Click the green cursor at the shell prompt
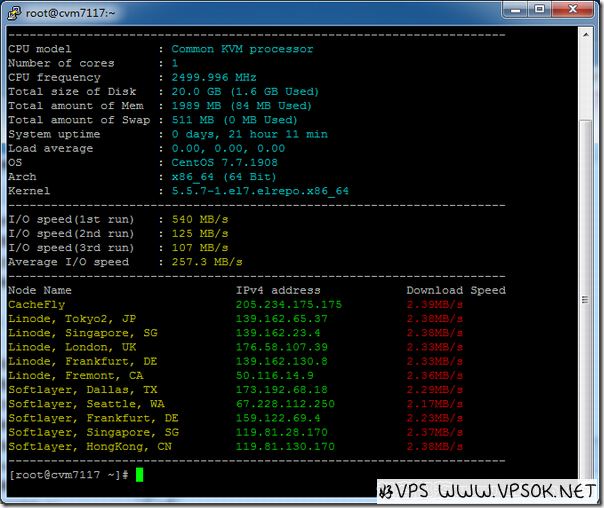Viewport: 604px width, 508px height. [139, 475]
